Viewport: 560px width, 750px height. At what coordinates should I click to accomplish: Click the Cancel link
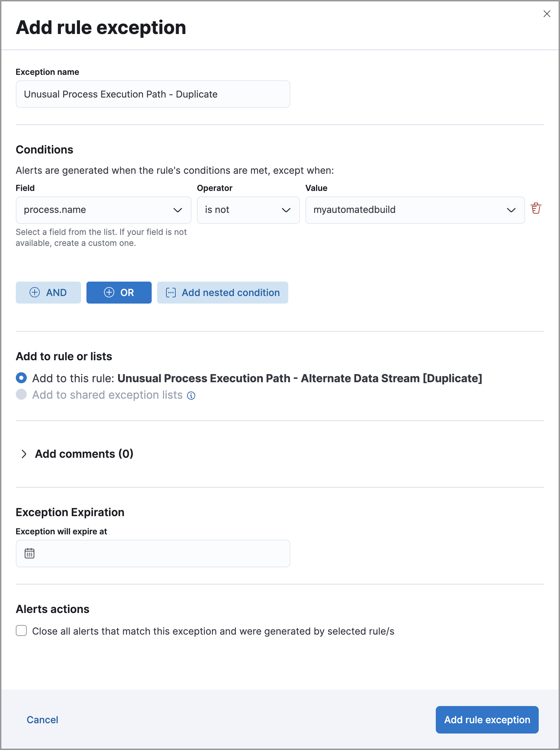tap(43, 720)
